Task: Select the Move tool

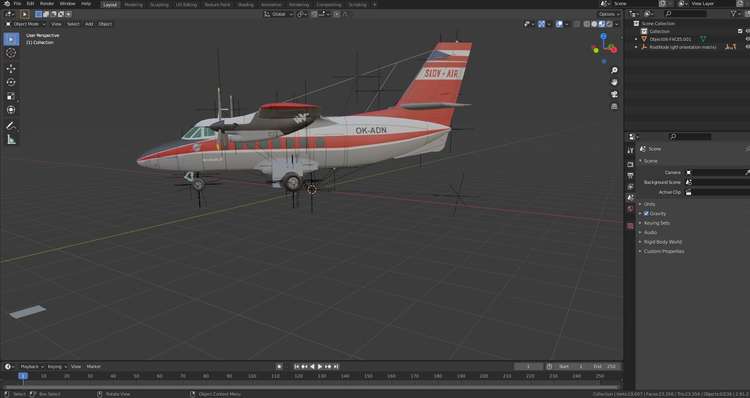Action: coord(11,68)
